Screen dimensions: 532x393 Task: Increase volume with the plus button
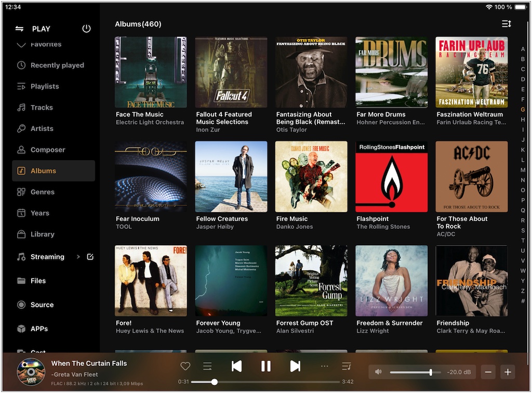(508, 372)
